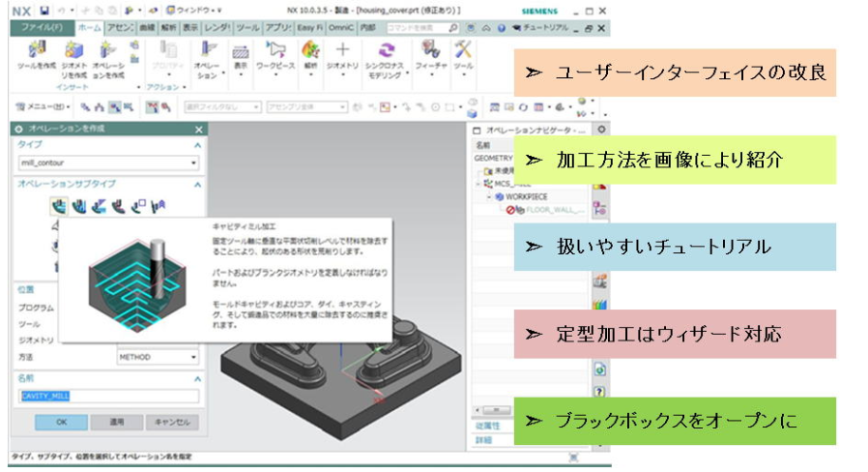The height and width of the screenshot is (472, 868).
Task: Click the blue help question-mark icon
Action: point(502,28)
